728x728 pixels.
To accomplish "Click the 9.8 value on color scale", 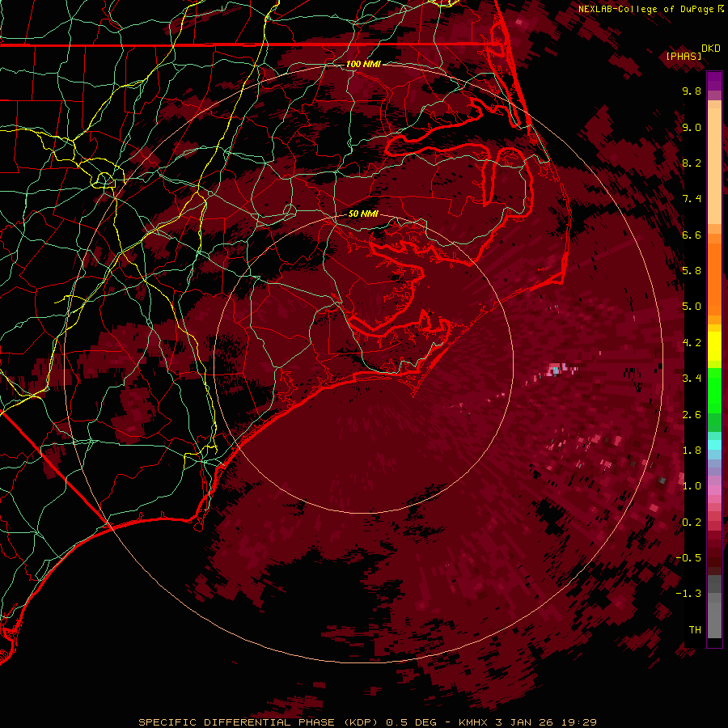I will (x=692, y=91).
